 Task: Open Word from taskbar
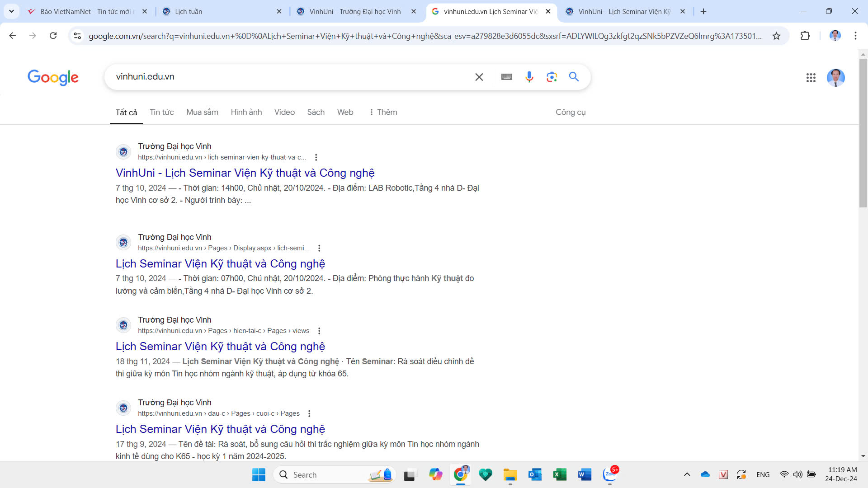585,475
